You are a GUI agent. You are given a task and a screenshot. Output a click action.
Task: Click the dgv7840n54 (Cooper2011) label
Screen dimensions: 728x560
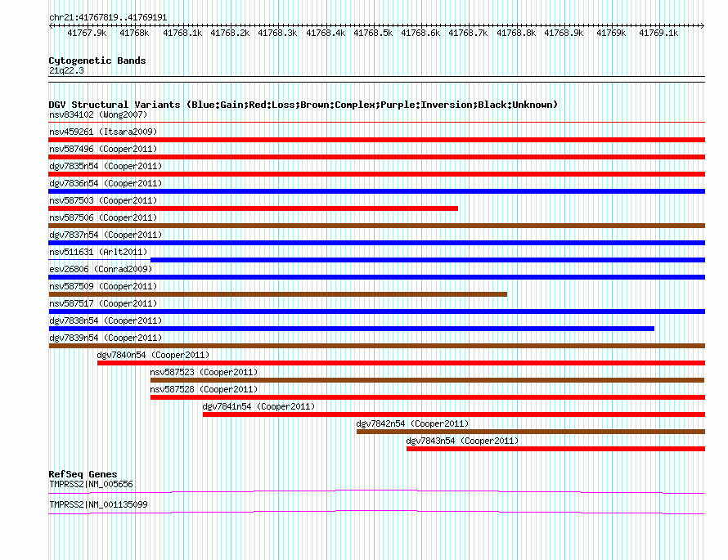(x=153, y=355)
